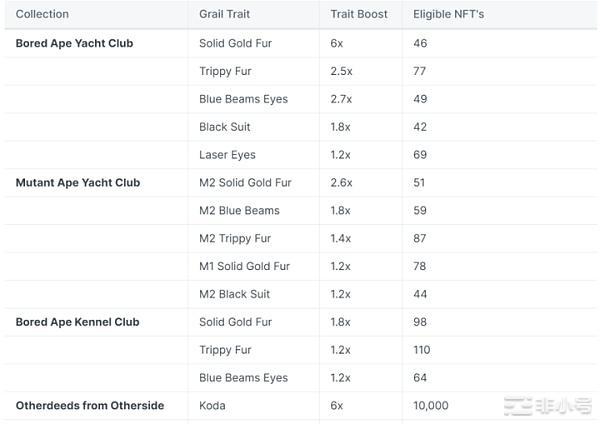
Task: Click the Bored Ape Yacht Club collection name
Action: point(74,43)
